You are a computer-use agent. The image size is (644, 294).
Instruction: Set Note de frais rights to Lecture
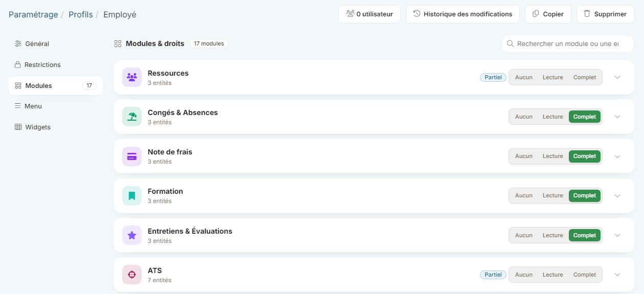[x=553, y=156]
